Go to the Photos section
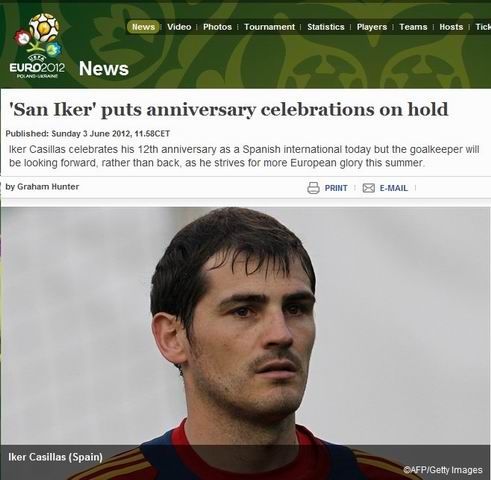 [217, 27]
